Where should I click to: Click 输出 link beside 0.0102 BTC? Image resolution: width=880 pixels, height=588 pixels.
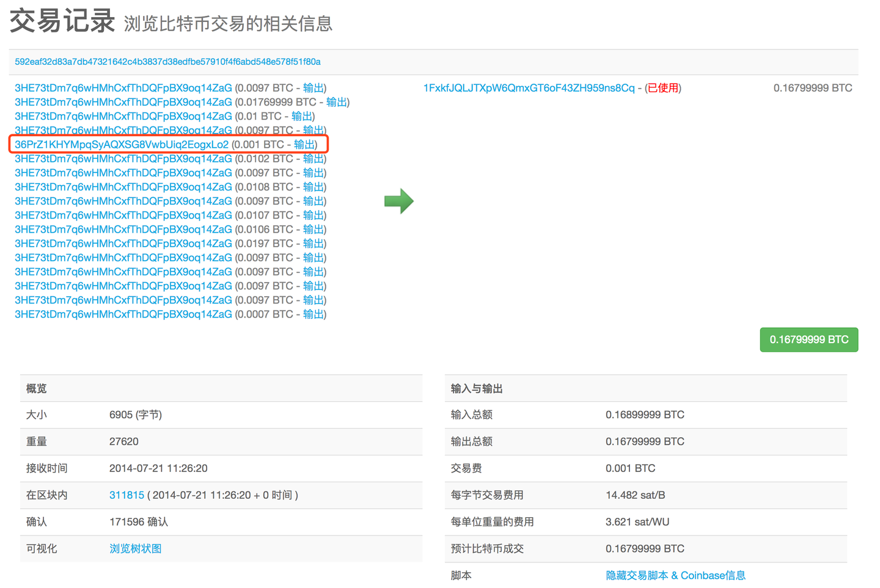pyautogui.click(x=313, y=159)
